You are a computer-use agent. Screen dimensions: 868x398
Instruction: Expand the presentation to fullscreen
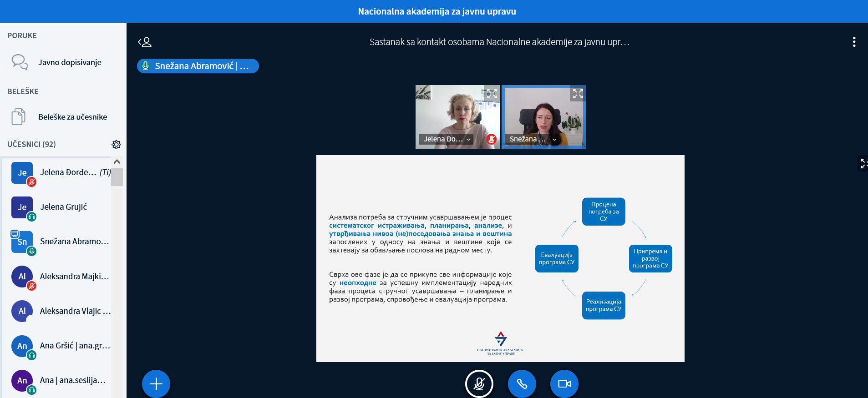tap(863, 164)
